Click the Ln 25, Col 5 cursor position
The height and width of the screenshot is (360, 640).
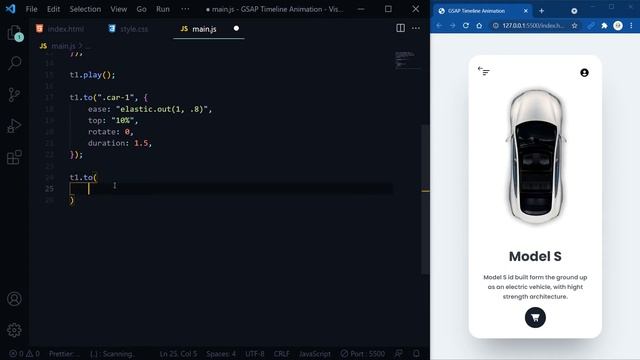click(178, 353)
